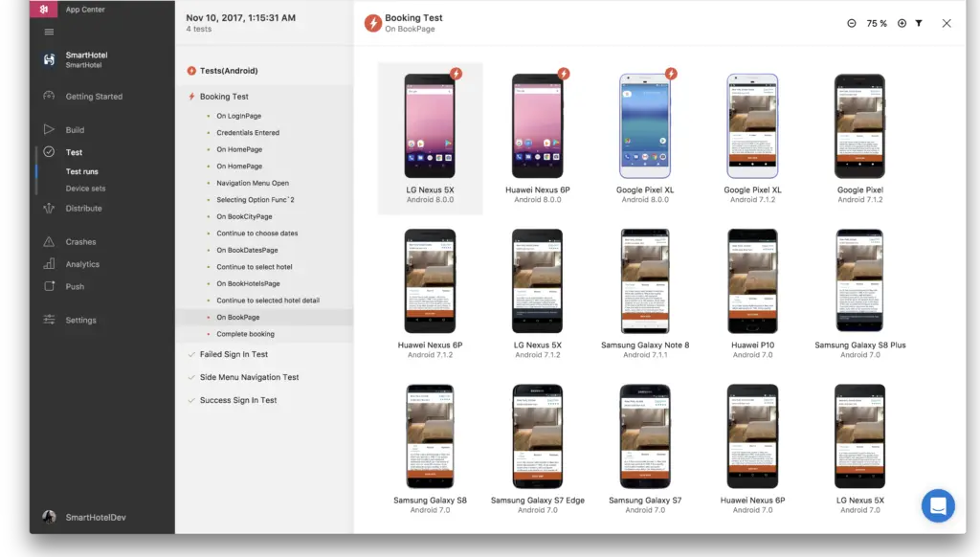The height and width of the screenshot is (557, 980).
Task: Expand Side Menu Navigation Test
Action: tap(250, 378)
